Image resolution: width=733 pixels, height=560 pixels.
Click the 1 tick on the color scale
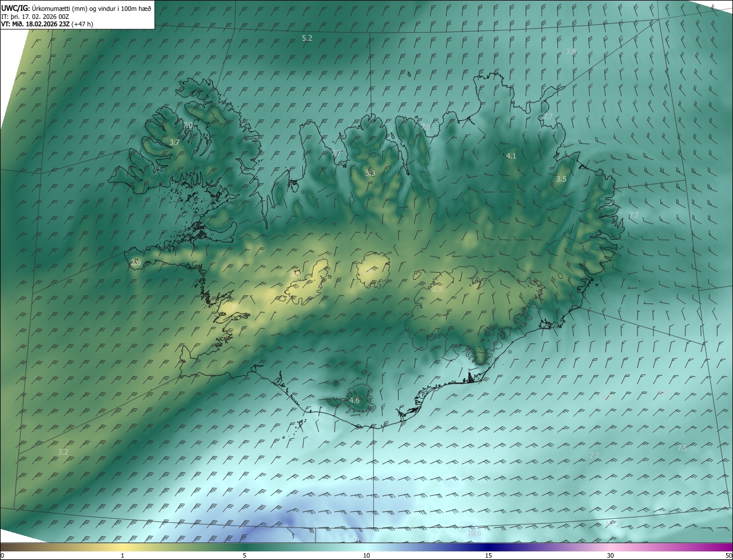tap(123, 555)
